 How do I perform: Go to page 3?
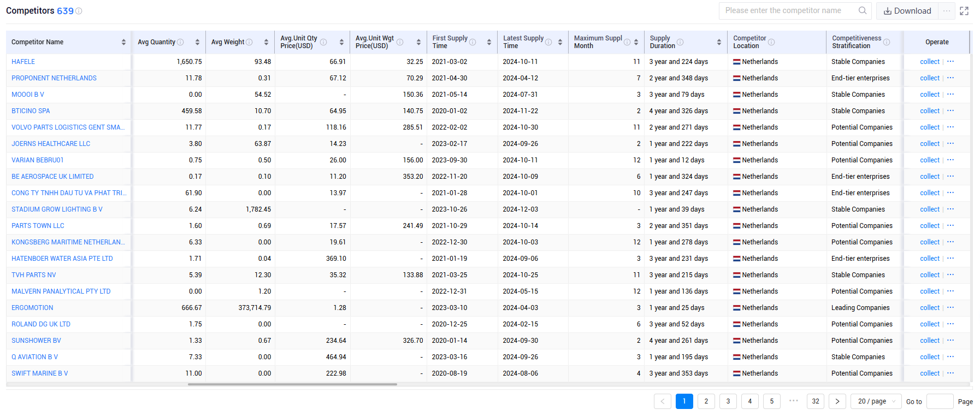point(728,401)
